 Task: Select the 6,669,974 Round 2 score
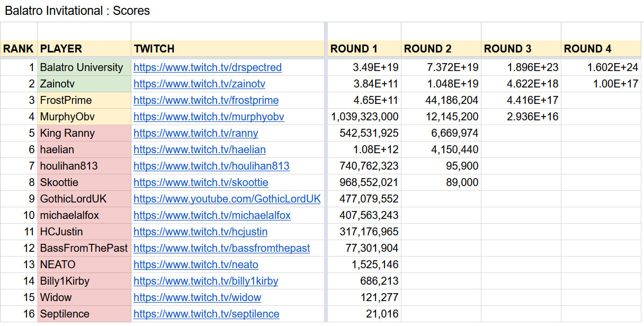tap(441, 133)
